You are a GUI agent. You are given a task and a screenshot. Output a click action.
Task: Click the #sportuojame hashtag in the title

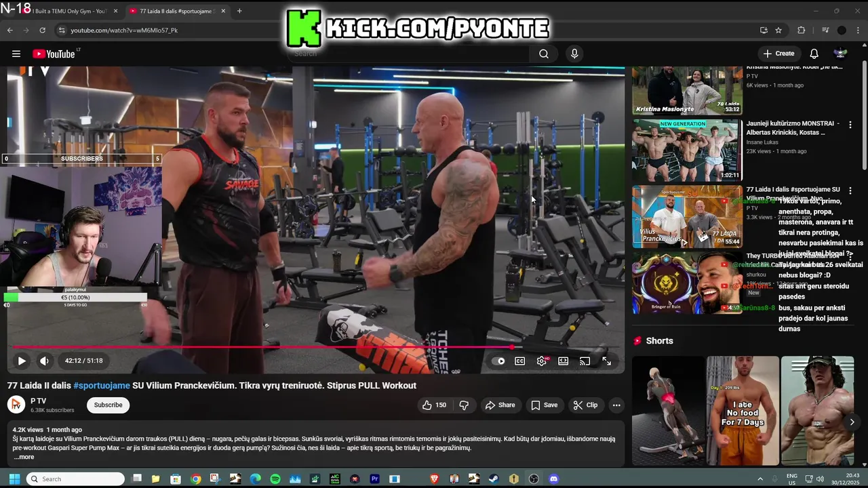pos(102,385)
